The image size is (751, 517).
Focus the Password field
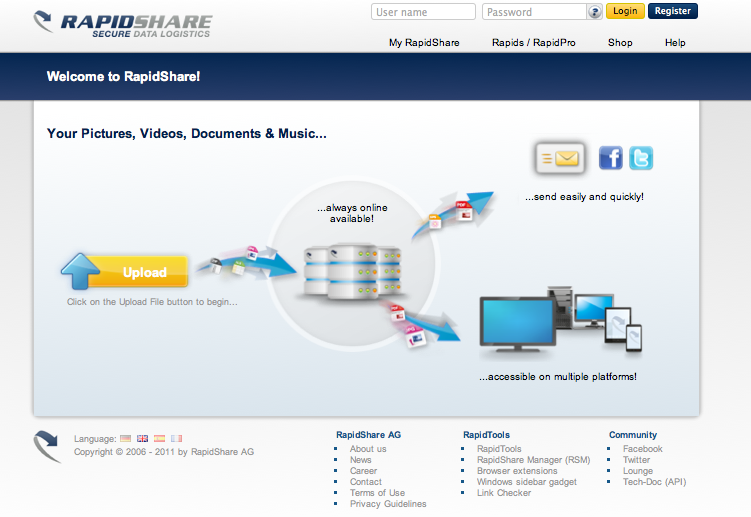(x=534, y=12)
